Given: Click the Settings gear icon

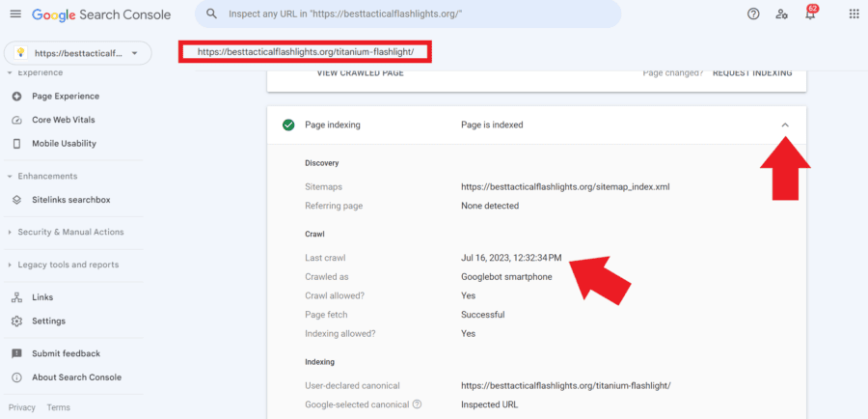Looking at the screenshot, I should [x=16, y=321].
